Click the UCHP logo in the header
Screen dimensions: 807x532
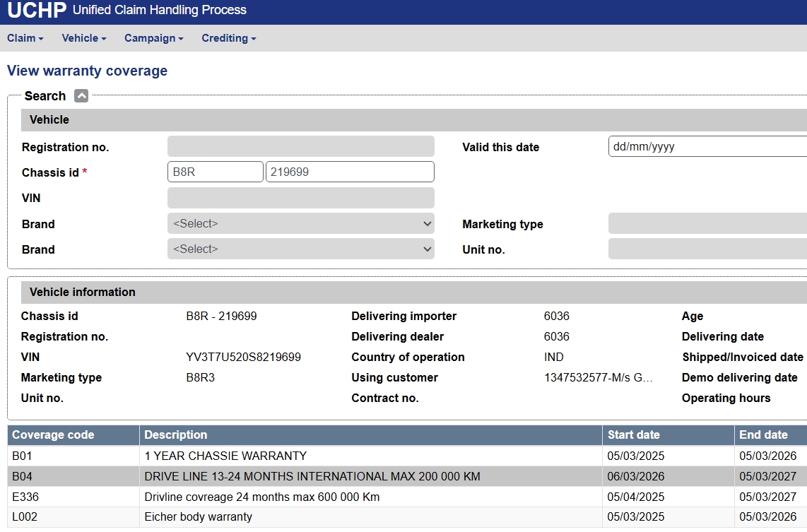[37, 11]
